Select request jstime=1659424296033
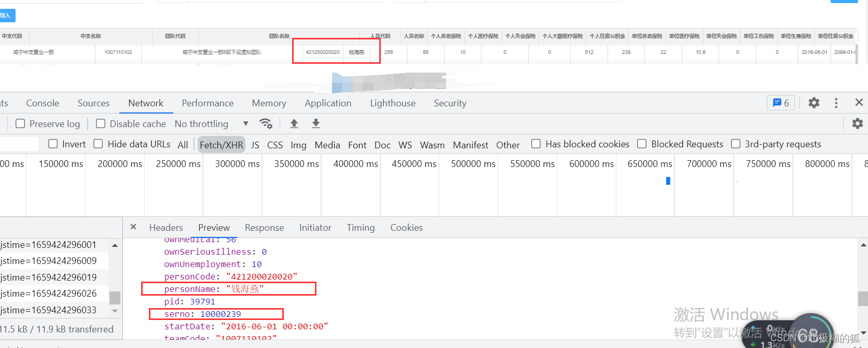Image resolution: width=868 pixels, height=348 pixels. coord(54,310)
